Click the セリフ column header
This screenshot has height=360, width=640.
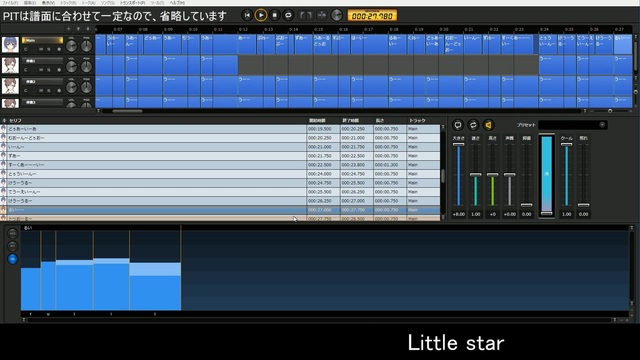[15, 120]
